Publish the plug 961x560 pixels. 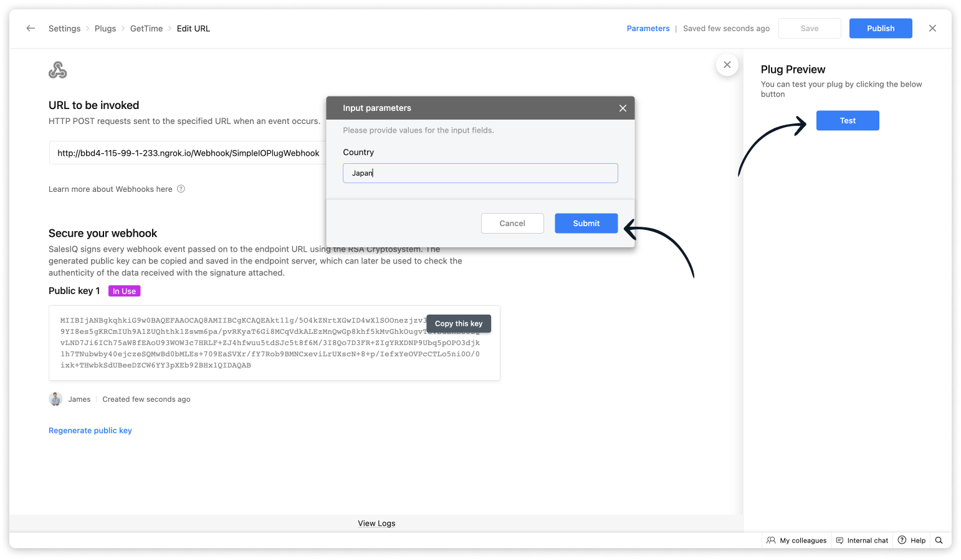click(x=881, y=29)
